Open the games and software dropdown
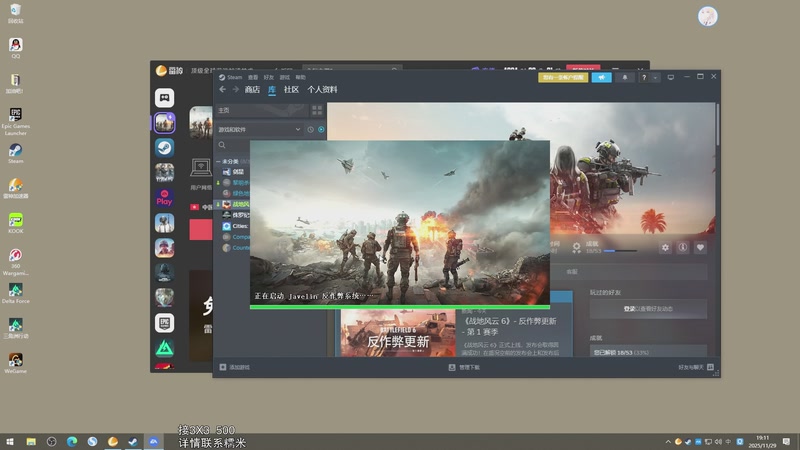 click(x=259, y=130)
